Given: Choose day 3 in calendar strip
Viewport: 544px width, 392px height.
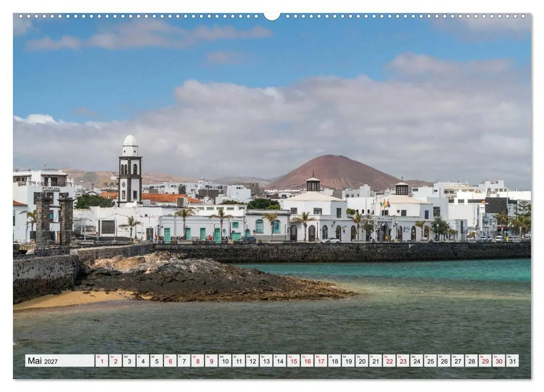Looking at the screenshot, I should [129, 361].
